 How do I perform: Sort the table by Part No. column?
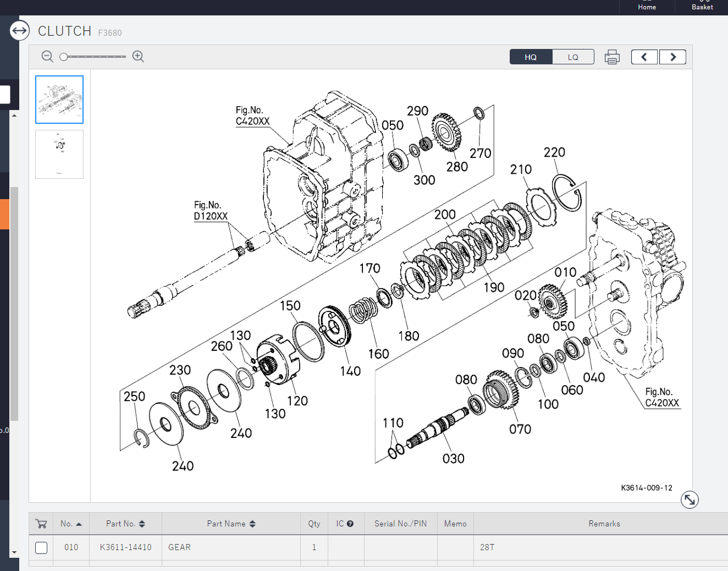(125, 524)
